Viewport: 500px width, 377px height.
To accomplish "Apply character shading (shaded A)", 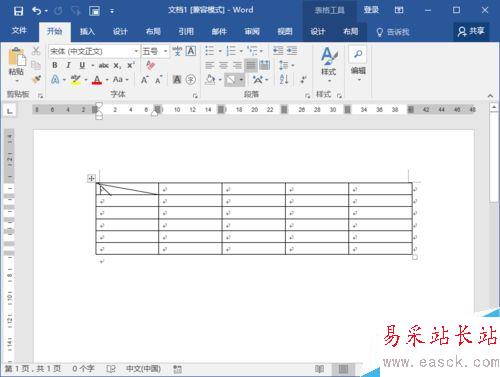I will pos(177,79).
